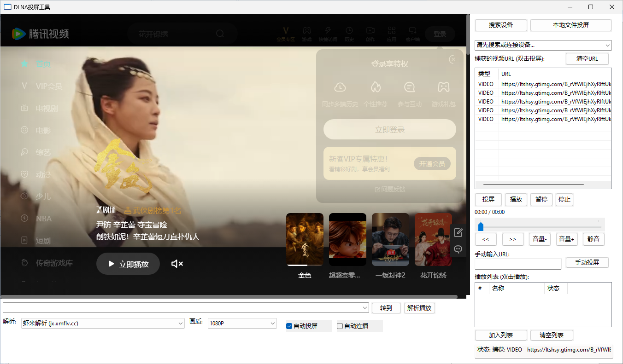The image size is (623, 364).
Task: Click the 电影 icon in sidebar
Action: point(24,130)
